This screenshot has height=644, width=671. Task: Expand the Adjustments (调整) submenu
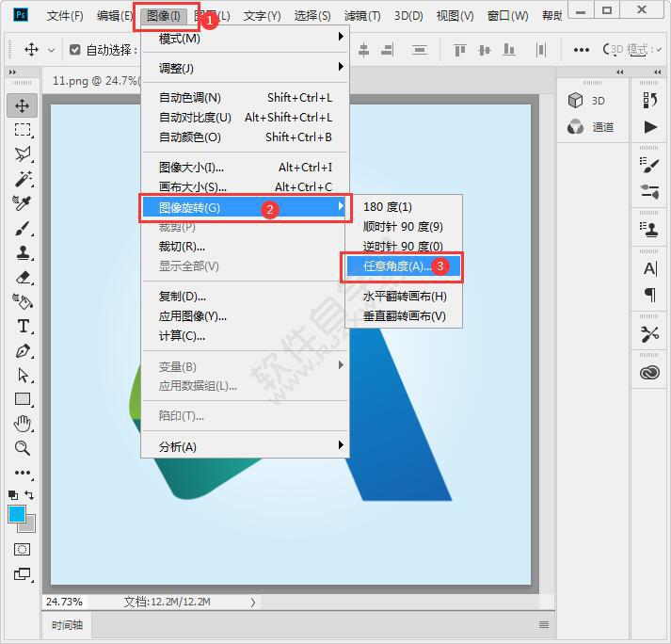[x=246, y=68]
